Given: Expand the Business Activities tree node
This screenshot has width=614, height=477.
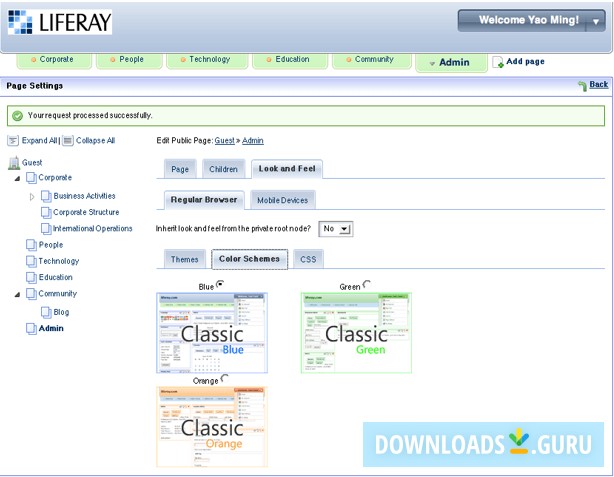Looking at the screenshot, I should (x=32, y=197).
